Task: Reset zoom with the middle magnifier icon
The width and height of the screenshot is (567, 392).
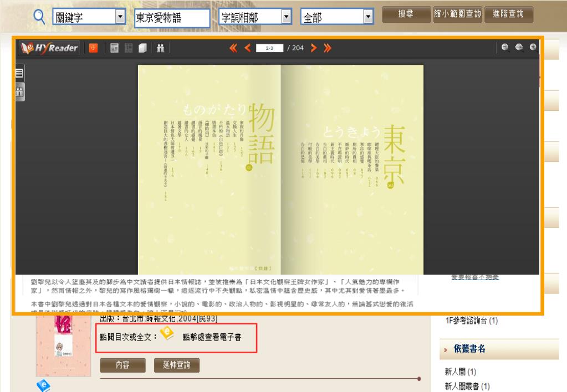Action: click(519, 47)
